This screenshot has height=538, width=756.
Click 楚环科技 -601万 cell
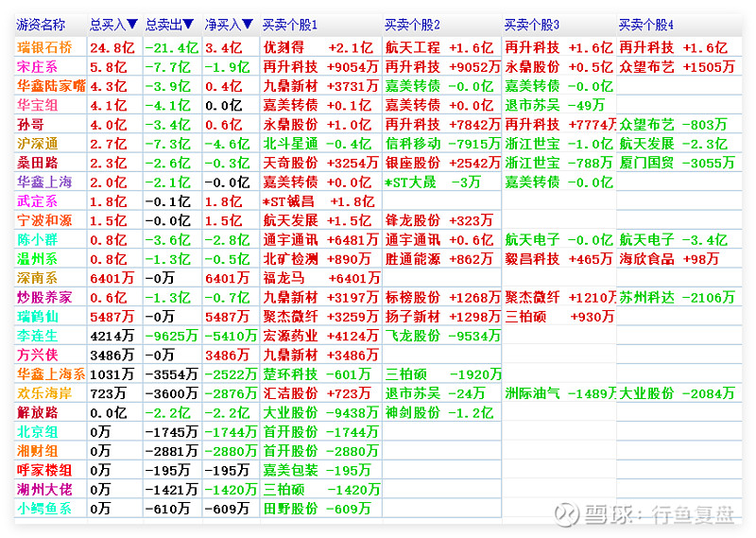tap(318, 373)
